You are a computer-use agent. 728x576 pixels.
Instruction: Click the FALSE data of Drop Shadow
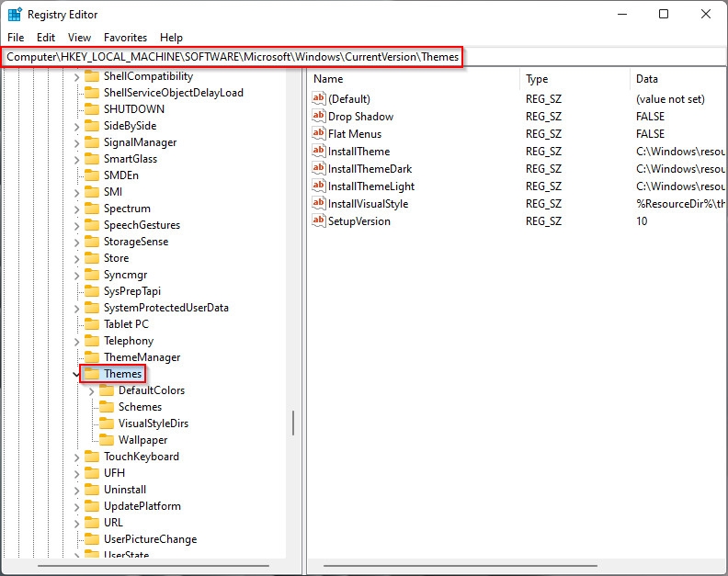(650, 116)
